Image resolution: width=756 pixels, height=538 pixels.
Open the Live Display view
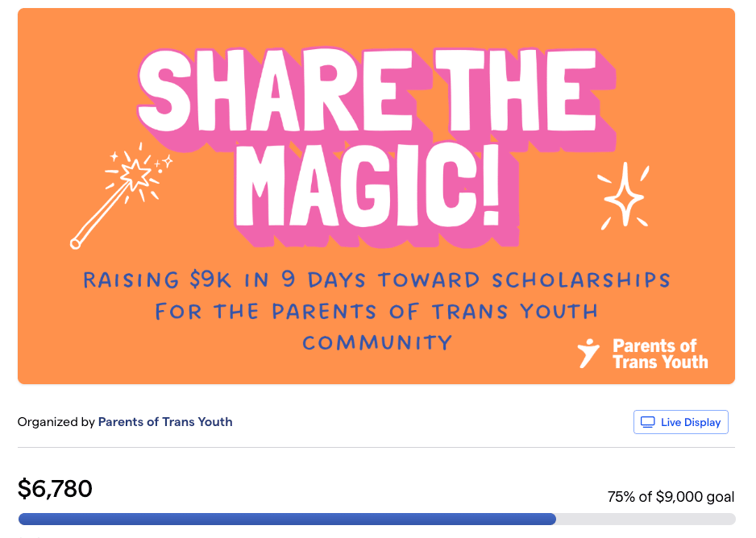(x=680, y=422)
